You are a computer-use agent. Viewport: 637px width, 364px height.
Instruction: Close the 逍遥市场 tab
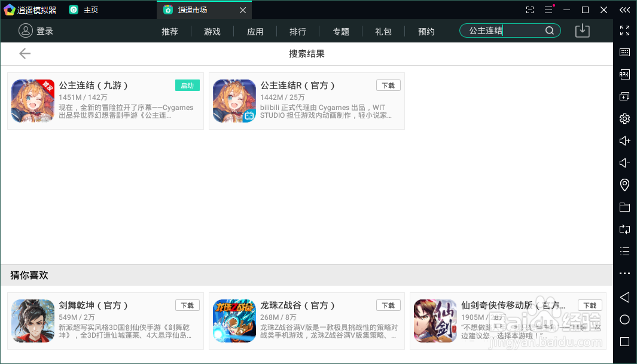coord(242,10)
